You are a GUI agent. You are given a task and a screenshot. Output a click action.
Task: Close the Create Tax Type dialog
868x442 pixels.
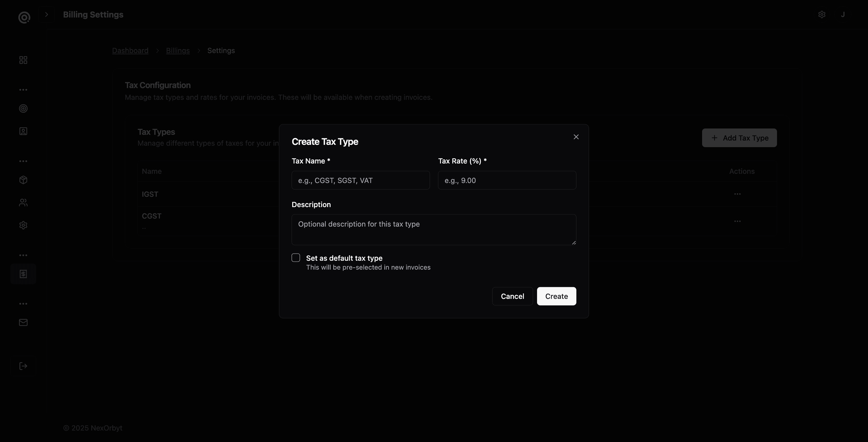click(576, 137)
